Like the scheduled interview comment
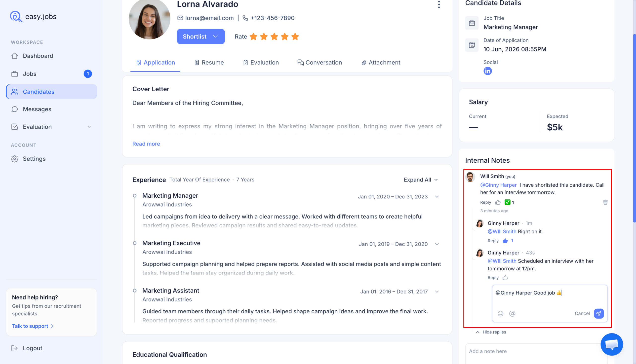 505,278
